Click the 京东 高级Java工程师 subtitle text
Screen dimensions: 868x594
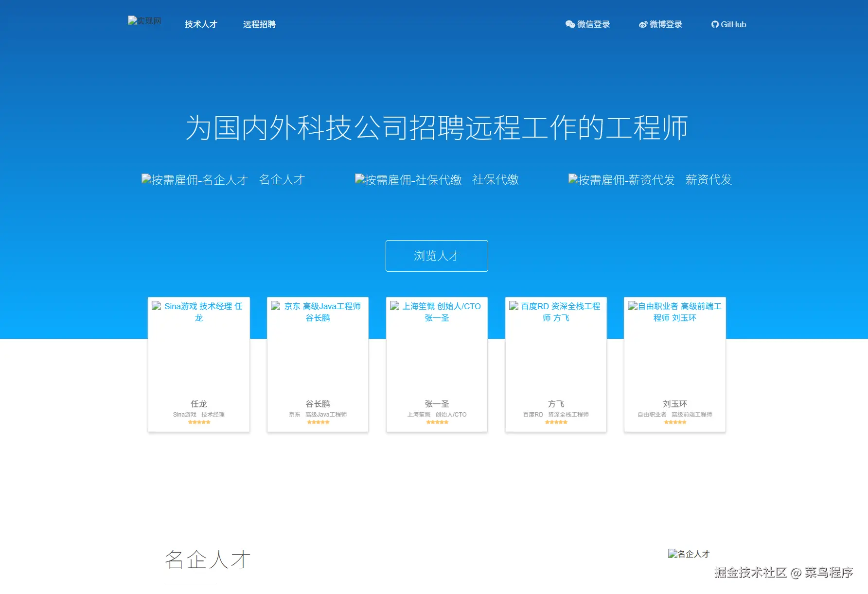(x=318, y=415)
